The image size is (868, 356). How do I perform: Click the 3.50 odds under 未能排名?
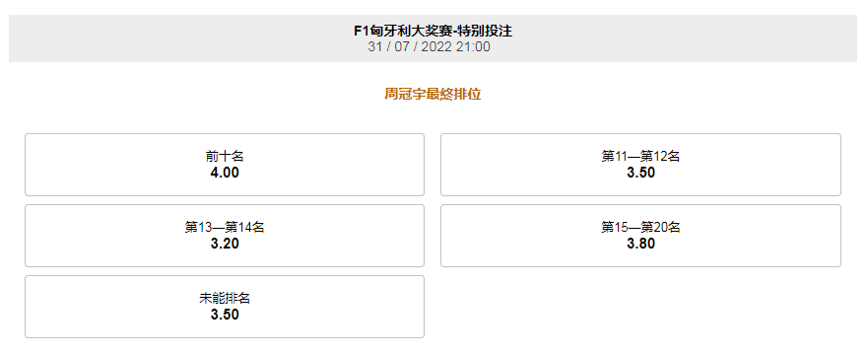(225, 315)
